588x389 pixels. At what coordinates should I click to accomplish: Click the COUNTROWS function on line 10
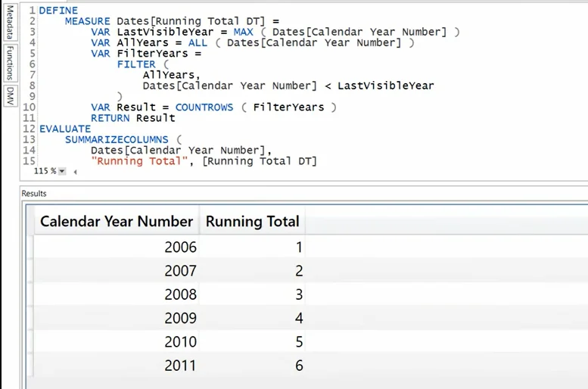(204, 107)
